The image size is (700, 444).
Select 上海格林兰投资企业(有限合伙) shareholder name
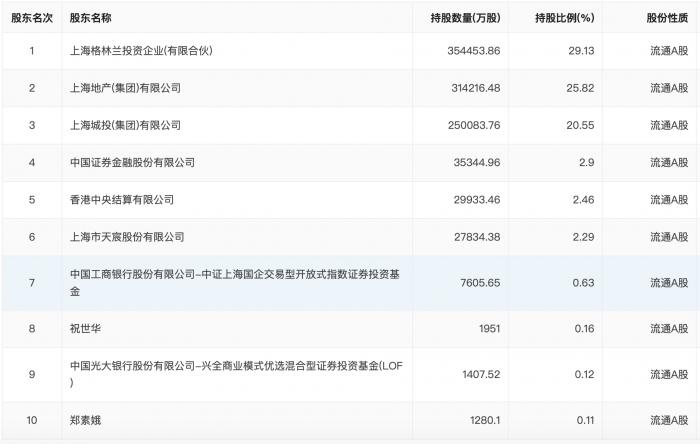click(x=141, y=51)
